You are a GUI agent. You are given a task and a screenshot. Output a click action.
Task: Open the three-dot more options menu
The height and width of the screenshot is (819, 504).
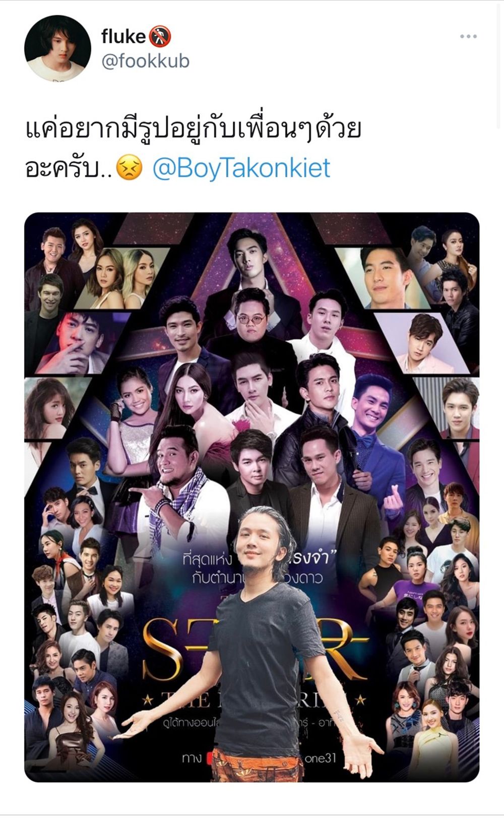point(468,36)
